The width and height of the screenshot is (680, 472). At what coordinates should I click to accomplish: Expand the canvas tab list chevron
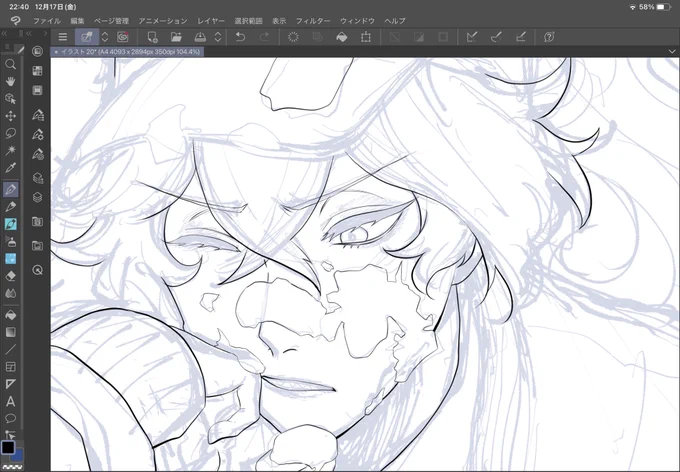click(x=673, y=52)
